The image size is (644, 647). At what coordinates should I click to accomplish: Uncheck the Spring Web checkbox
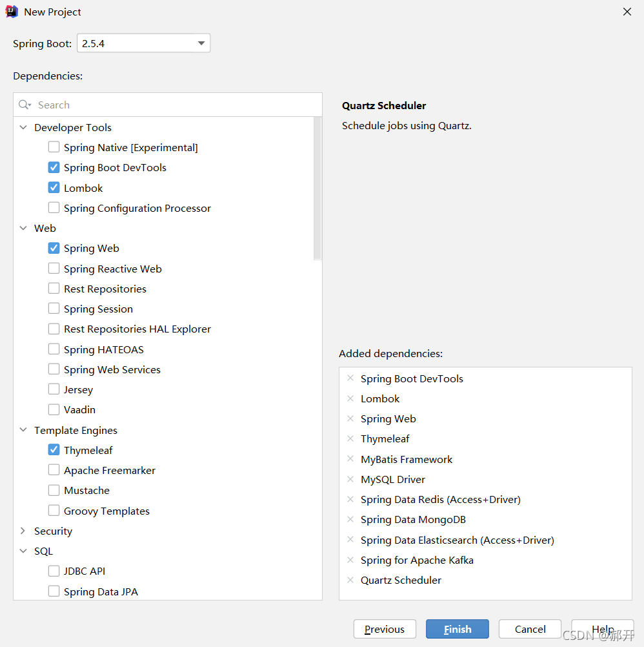pyautogui.click(x=54, y=248)
